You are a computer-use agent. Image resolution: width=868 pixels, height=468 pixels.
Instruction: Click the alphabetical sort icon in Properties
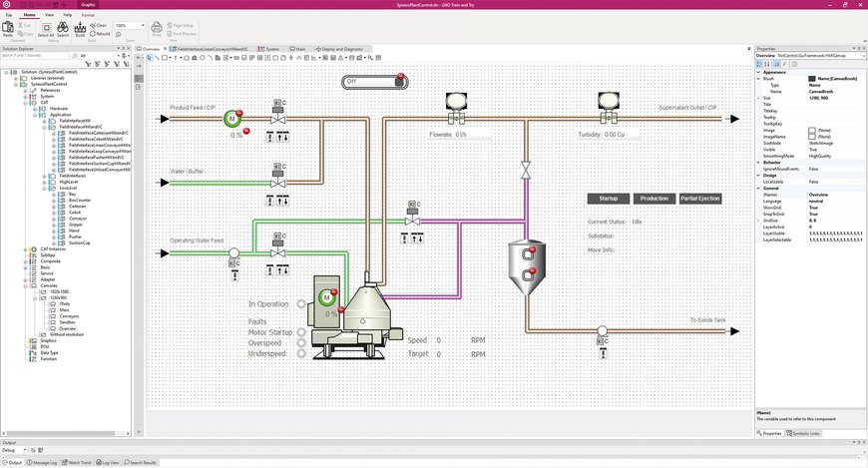766,64
